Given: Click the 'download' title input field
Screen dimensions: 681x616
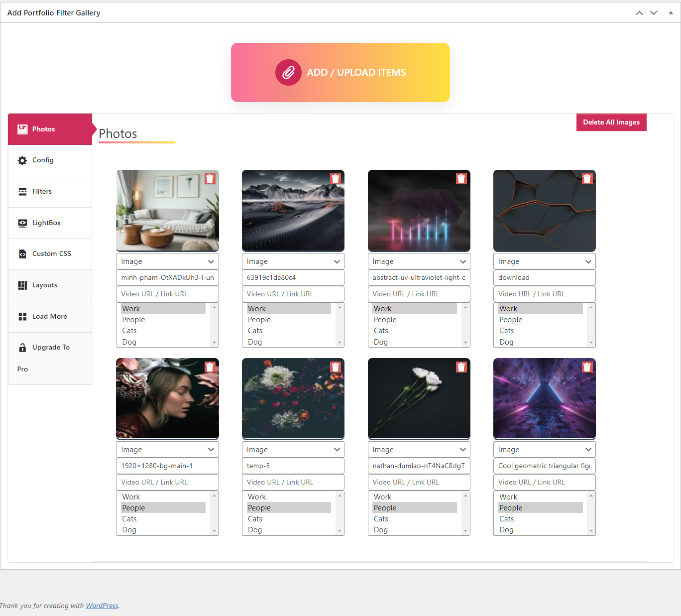Looking at the screenshot, I should point(545,278).
